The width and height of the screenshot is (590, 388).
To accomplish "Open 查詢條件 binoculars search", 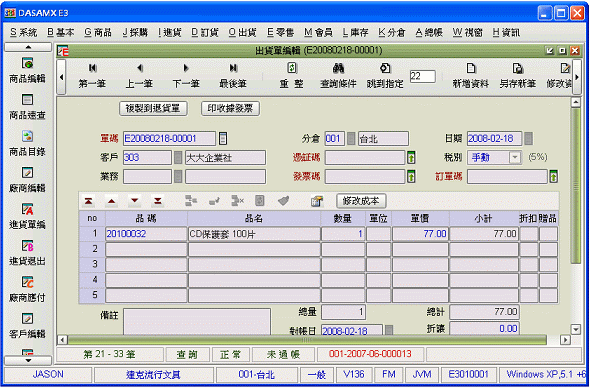I will pos(338,76).
